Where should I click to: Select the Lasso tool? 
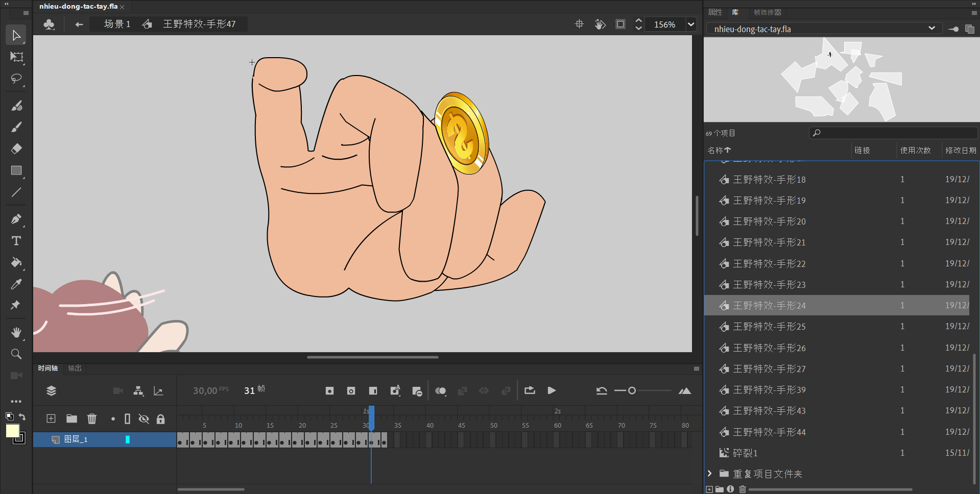16,79
